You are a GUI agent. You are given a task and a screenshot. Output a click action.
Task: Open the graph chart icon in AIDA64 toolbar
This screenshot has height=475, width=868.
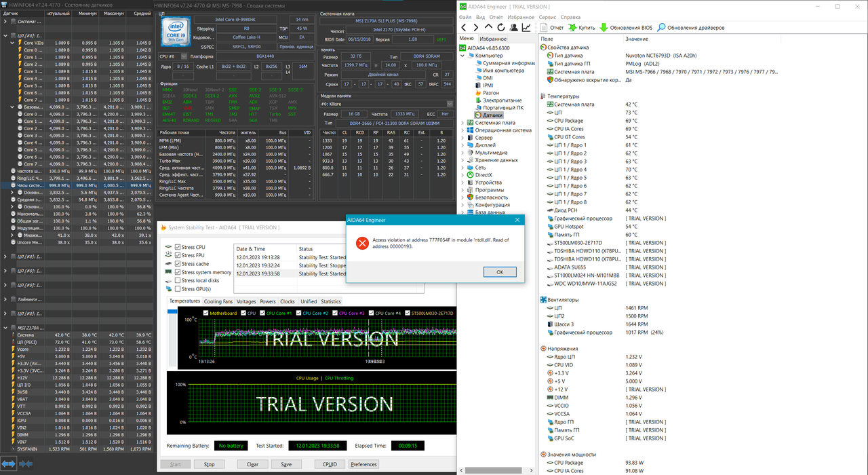pyautogui.click(x=526, y=28)
